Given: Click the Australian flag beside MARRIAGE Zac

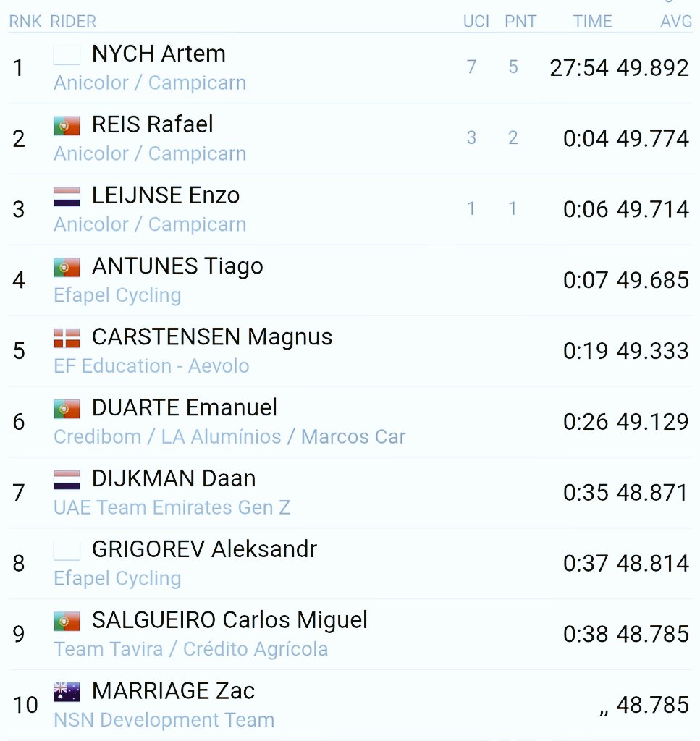Looking at the screenshot, I should 67,692.
